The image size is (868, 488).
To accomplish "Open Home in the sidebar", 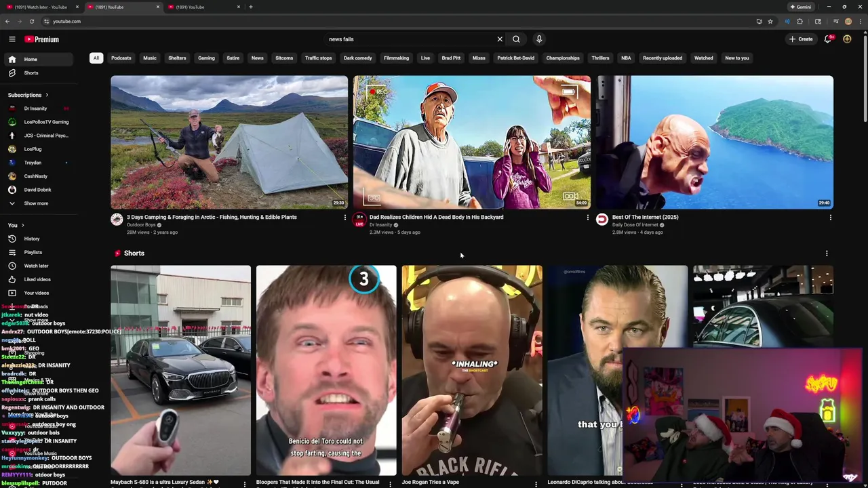I will click(x=39, y=59).
